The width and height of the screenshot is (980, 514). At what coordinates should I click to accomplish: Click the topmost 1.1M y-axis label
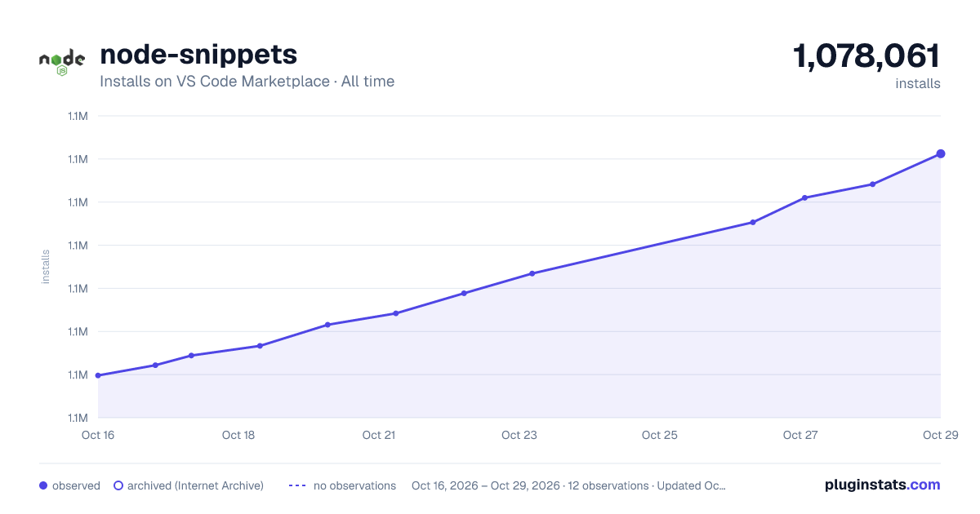(x=78, y=116)
